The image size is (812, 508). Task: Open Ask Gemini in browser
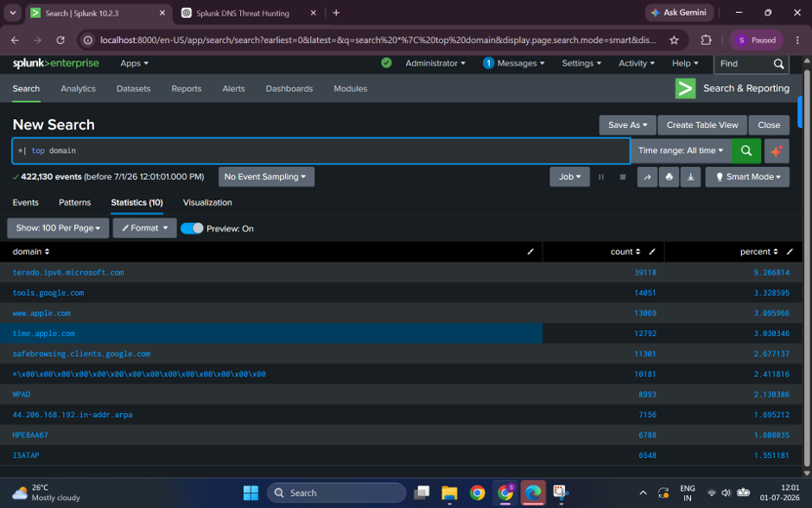pos(679,12)
